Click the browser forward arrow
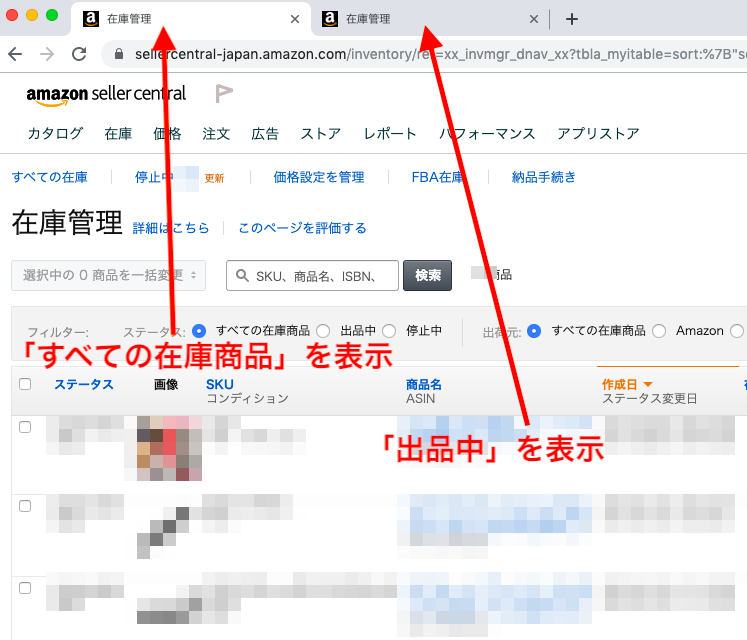This screenshot has height=640, width=747. coord(47,54)
